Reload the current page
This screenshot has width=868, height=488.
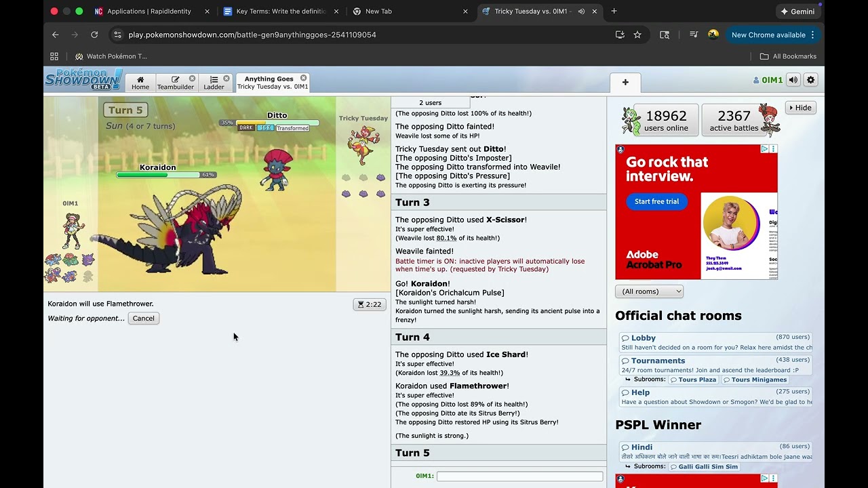point(94,35)
